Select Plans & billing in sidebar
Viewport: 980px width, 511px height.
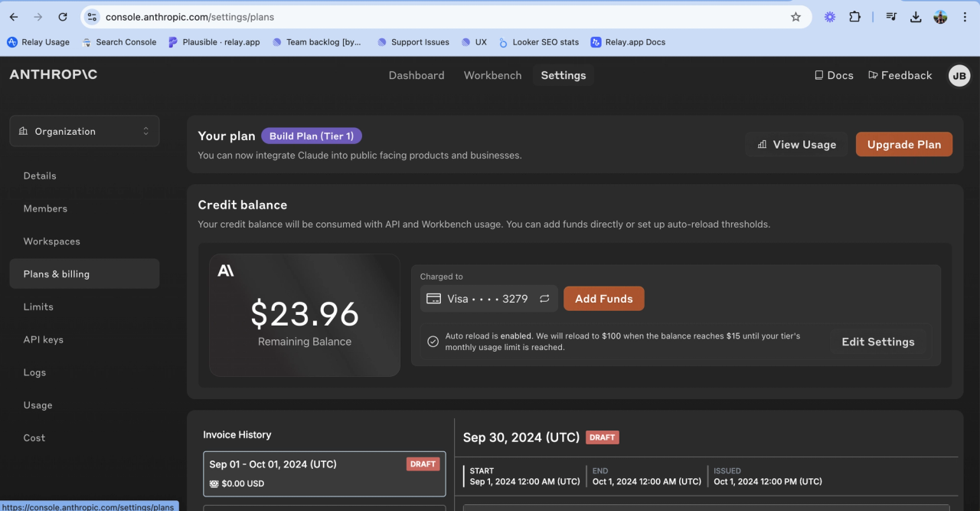(84, 274)
